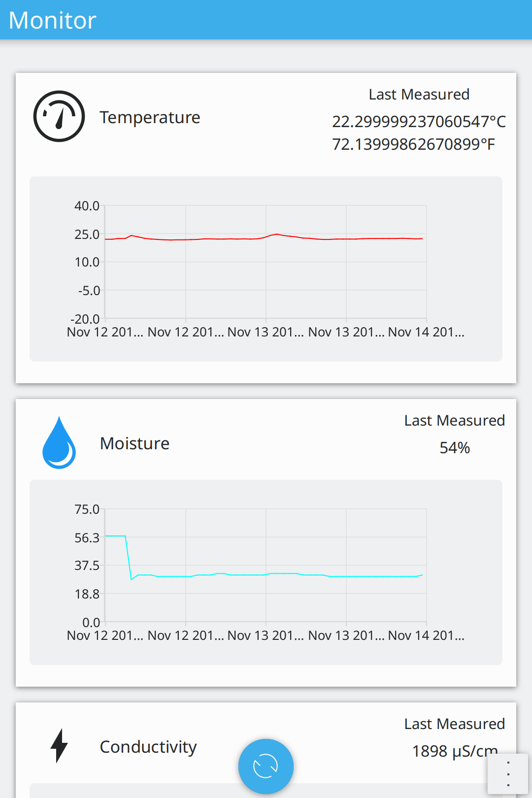Click the 1898 µS/cm conductivity value

coord(454,751)
